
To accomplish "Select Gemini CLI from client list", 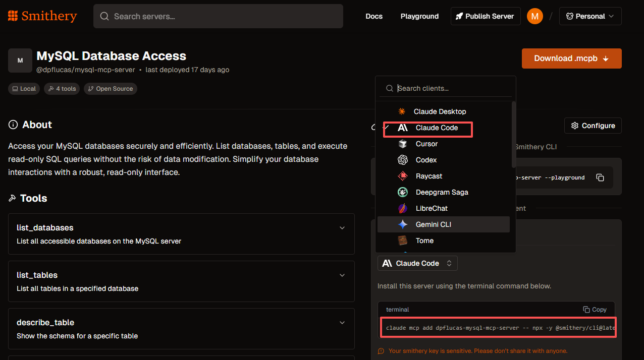I will pos(444,224).
